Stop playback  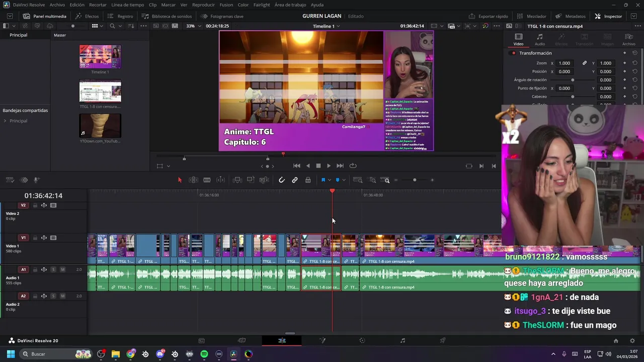tap(318, 166)
